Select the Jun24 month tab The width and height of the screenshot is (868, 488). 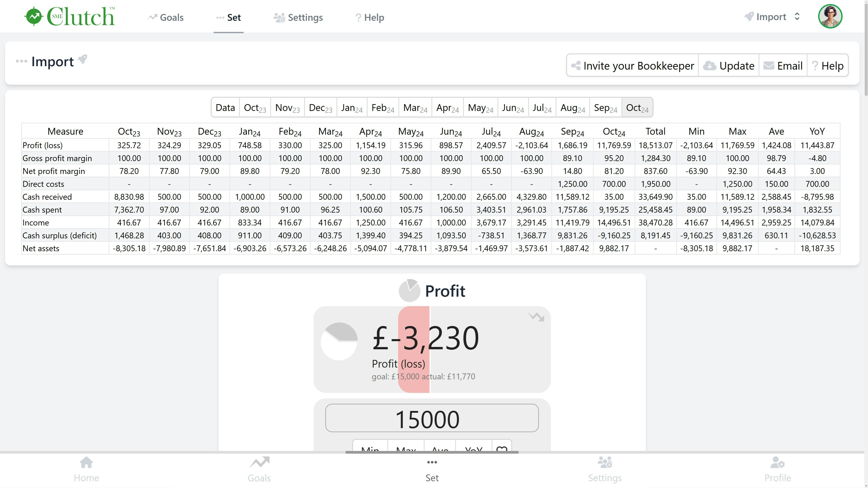513,108
